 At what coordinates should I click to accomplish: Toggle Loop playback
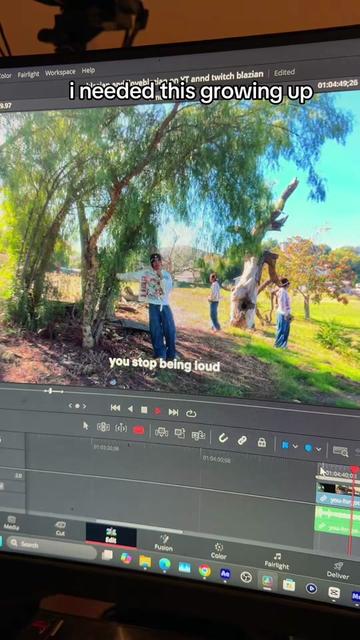[191, 413]
